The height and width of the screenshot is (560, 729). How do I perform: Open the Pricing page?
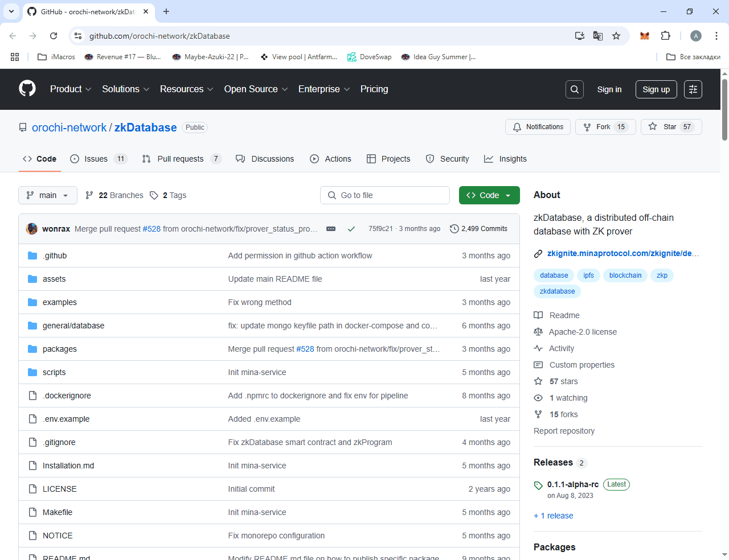[374, 89]
